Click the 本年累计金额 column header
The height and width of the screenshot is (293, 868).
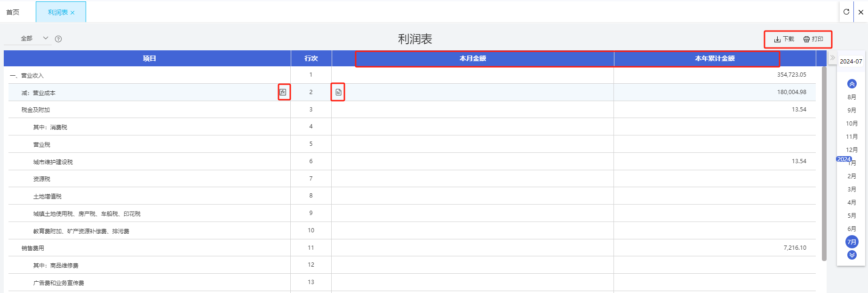(x=715, y=58)
